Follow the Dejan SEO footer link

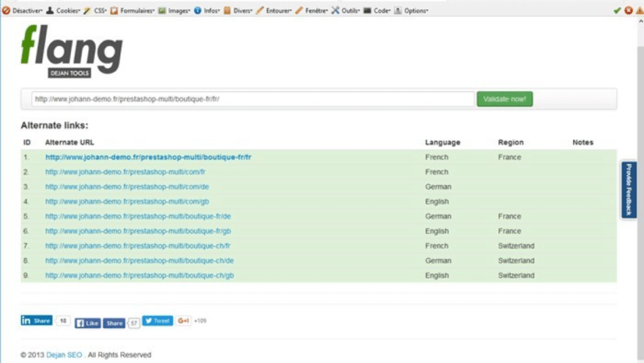(x=64, y=355)
